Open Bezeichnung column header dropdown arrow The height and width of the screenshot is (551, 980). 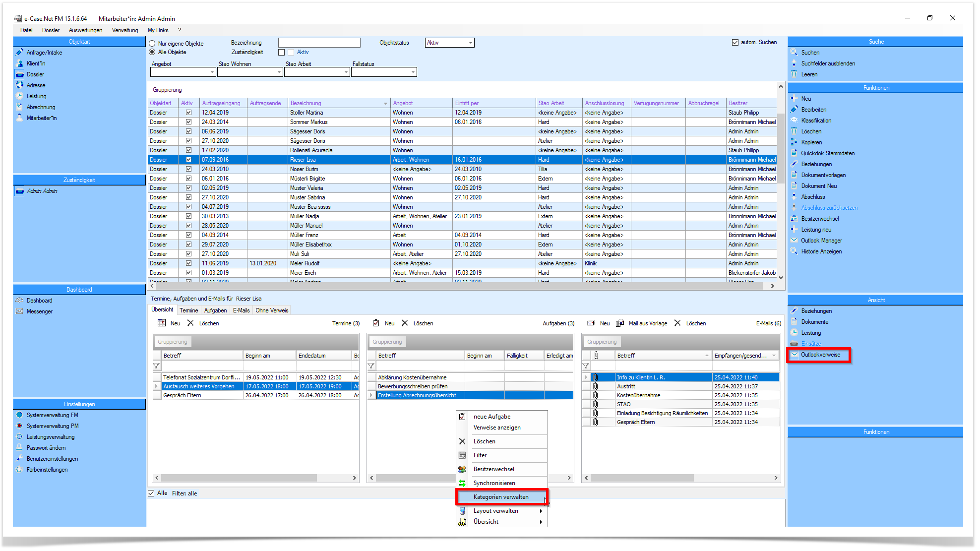click(385, 103)
